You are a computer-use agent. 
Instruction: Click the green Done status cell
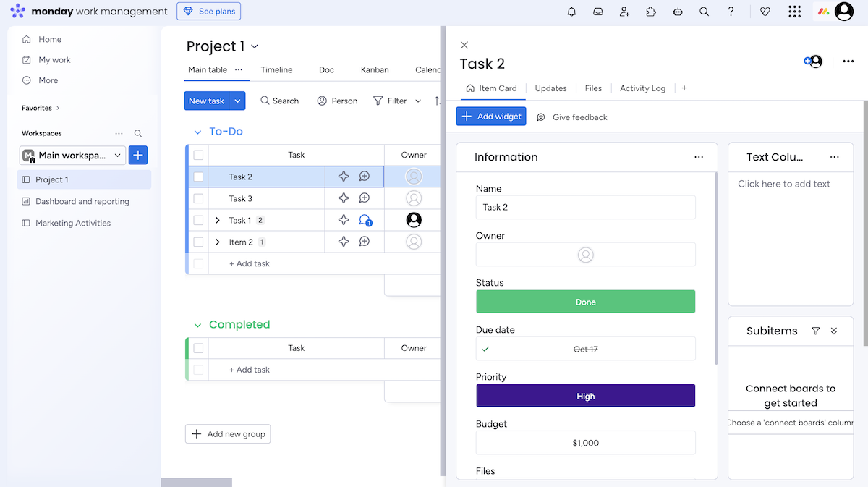pyautogui.click(x=585, y=302)
